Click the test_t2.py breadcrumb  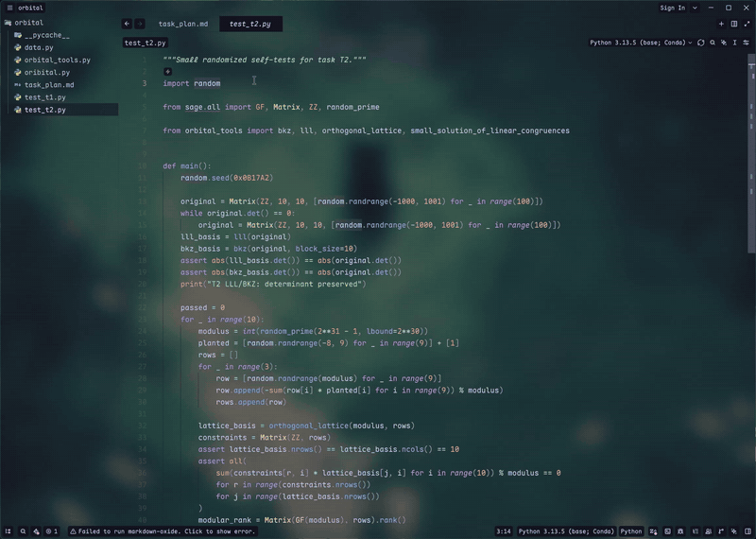[146, 43]
